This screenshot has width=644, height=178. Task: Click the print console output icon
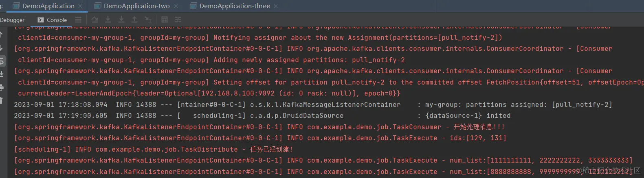[x=2, y=87]
